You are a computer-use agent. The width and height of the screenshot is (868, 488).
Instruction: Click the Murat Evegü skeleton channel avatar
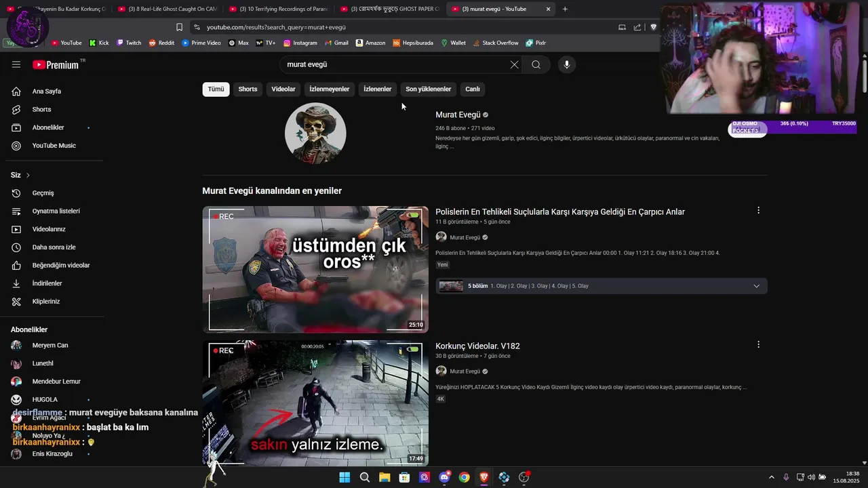click(315, 134)
